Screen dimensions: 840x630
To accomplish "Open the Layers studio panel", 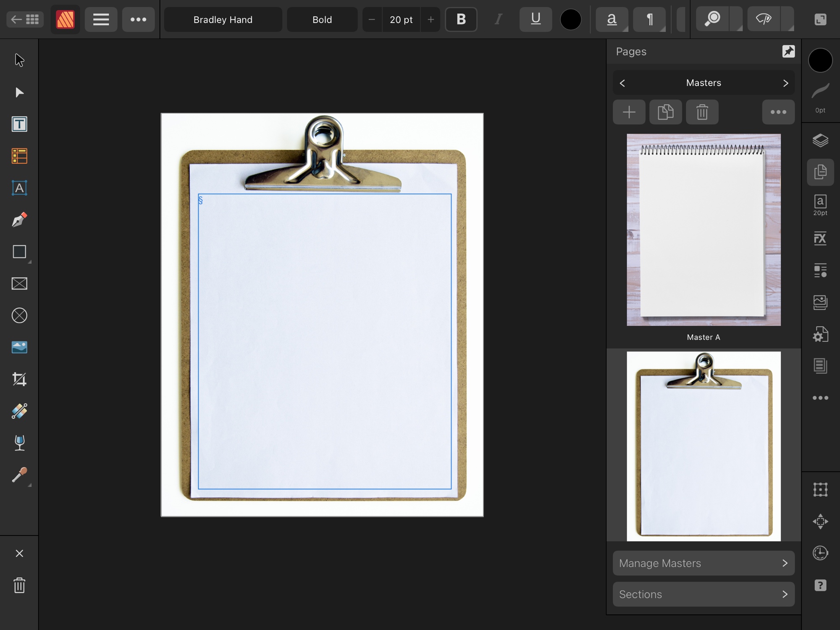I will coord(820,140).
